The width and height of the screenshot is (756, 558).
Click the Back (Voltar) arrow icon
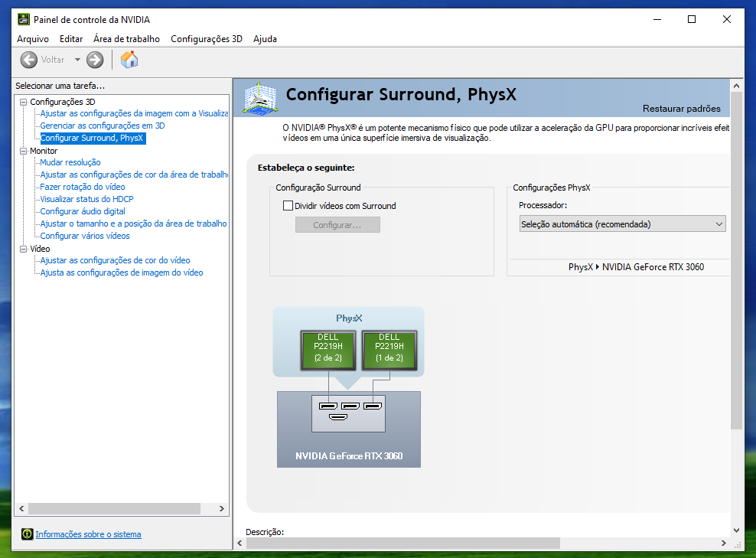tap(29, 60)
